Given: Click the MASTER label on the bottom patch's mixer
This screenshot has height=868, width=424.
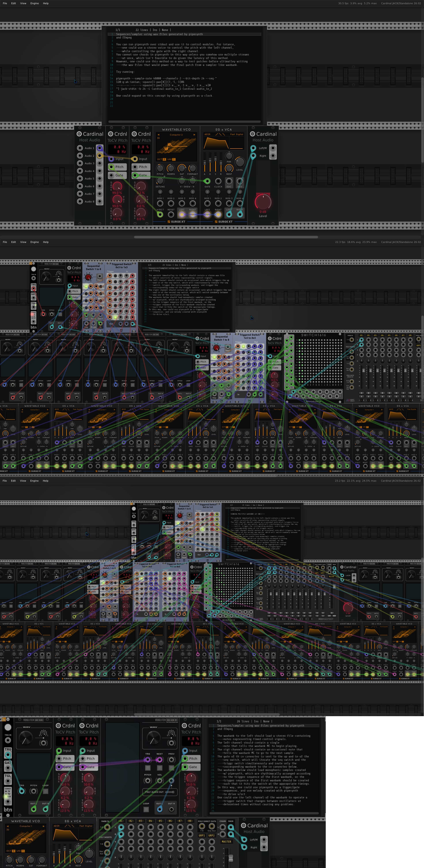Looking at the screenshot, I should click(226, 841).
